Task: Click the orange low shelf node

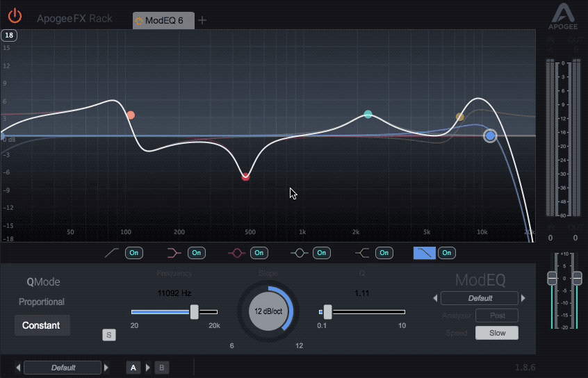Action: click(x=131, y=115)
